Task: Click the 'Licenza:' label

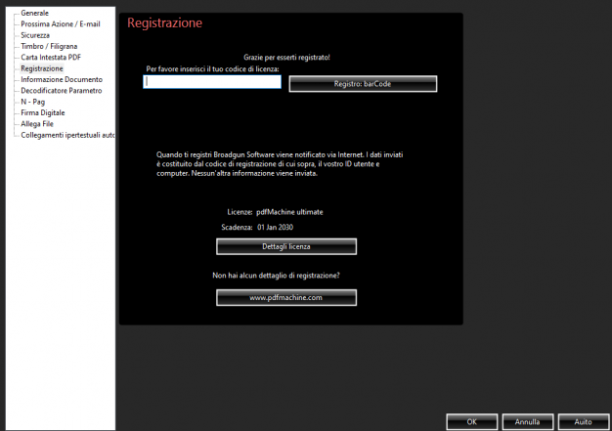Action: (x=240, y=212)
